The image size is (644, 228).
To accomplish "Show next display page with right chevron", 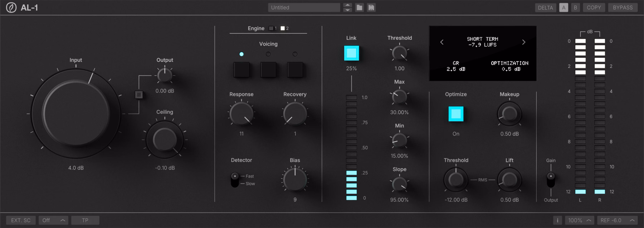I will coord(524,42).
